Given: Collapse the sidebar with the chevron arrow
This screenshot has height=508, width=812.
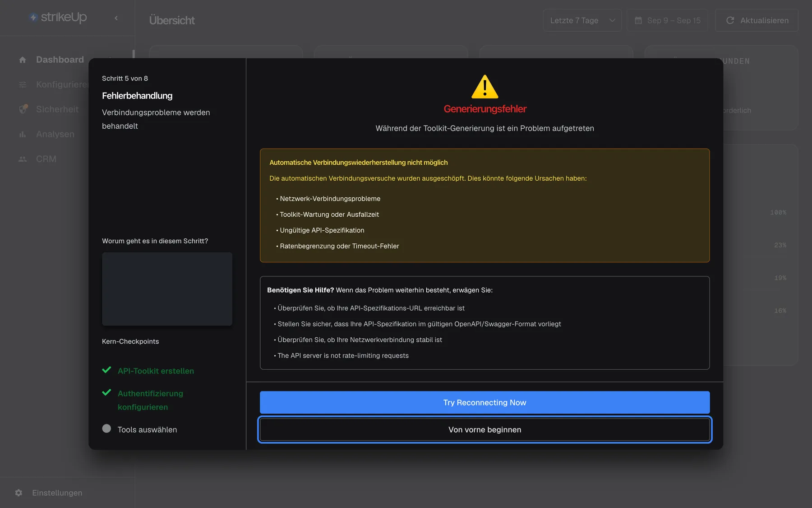Looking at the screenshot, I should click(116, 18).
